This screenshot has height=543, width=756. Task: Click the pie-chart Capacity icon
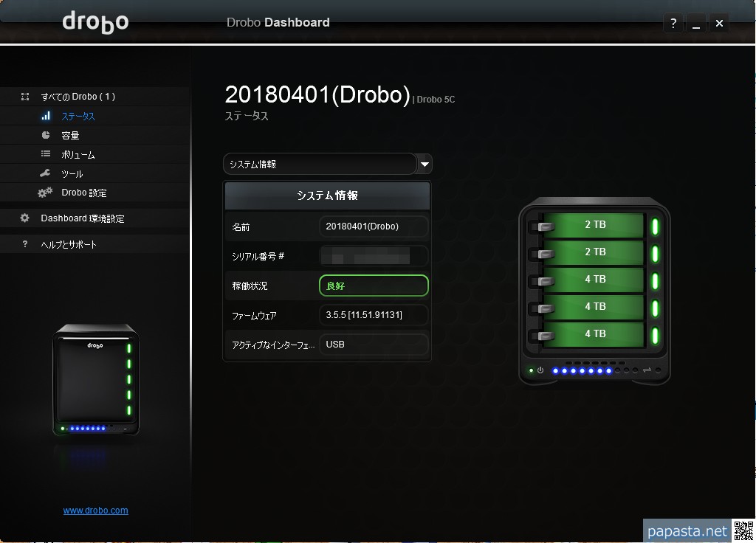tap(46, 135)
